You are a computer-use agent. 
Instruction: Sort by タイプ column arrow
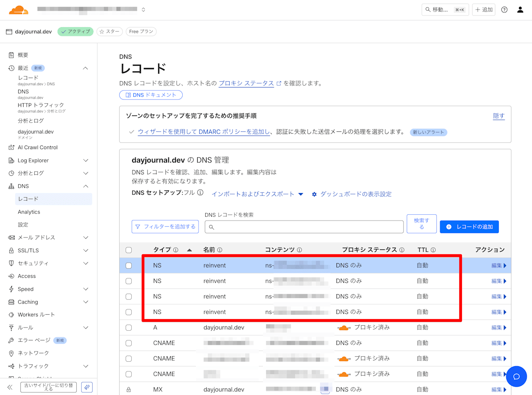pyautogui.click(x=190, y=250)
